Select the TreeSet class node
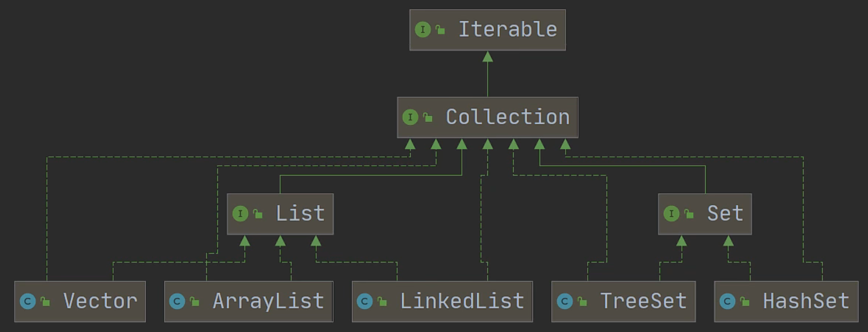 tap(624, 302)
